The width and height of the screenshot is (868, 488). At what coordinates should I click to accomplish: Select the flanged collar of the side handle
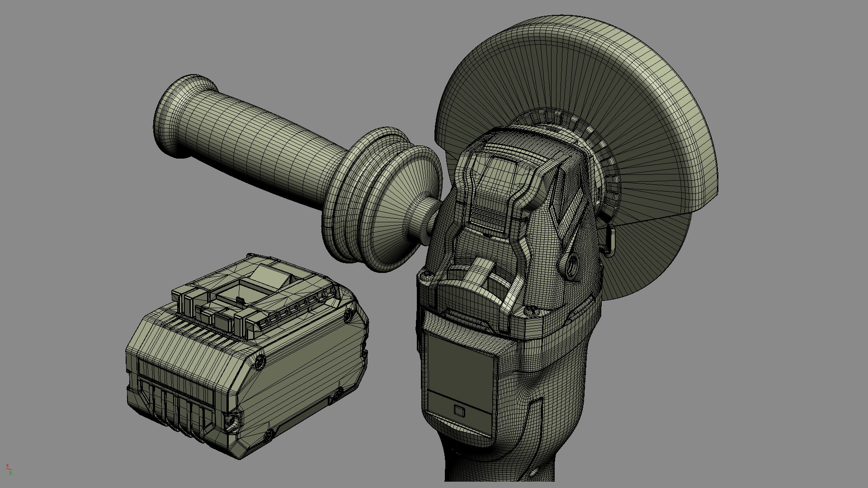(382, 199)
